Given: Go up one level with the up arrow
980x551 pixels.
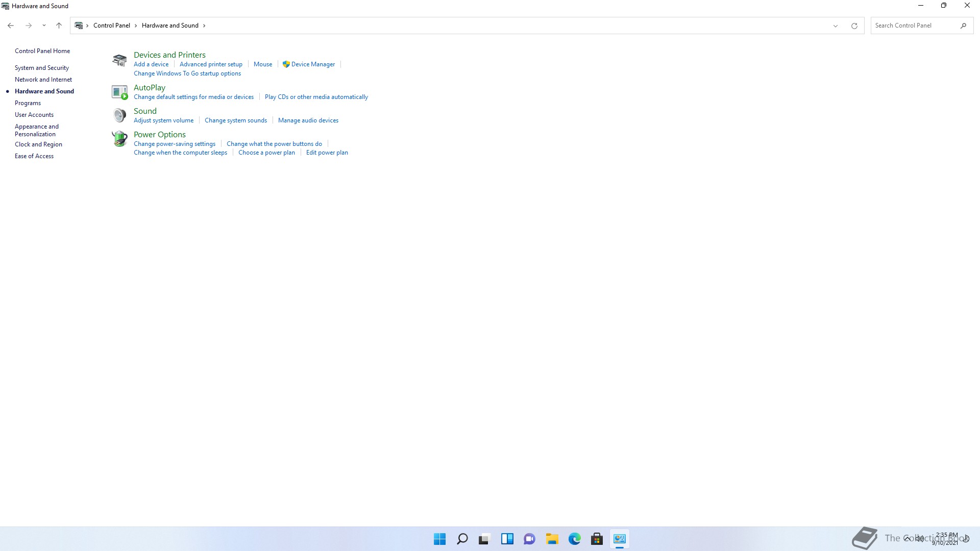Looking at the screenshot, I should [x=59, y=26].
